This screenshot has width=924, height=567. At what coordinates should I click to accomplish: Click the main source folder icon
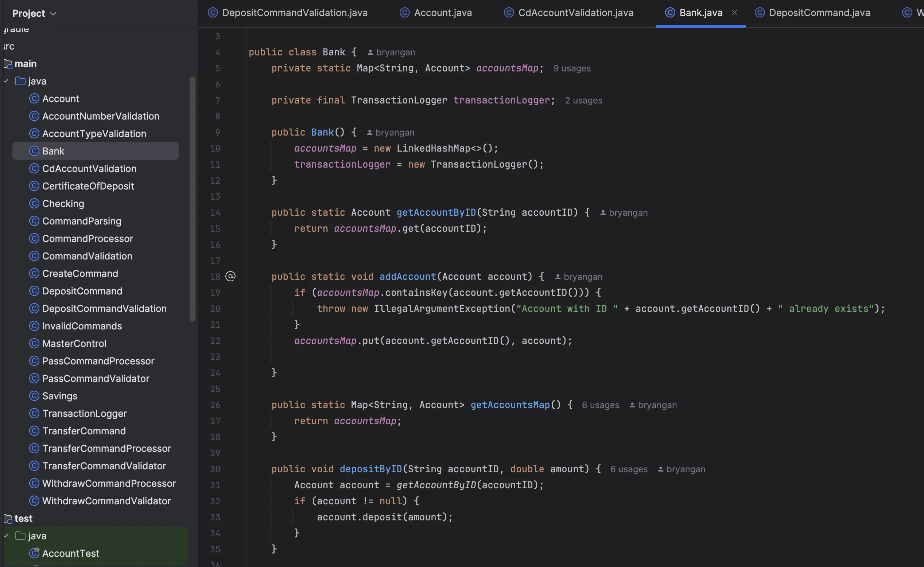tap(8, 64)
